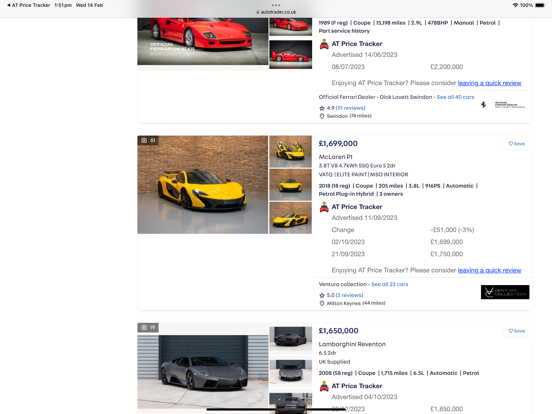Click AT Price Tracker icon in McLaren listing

coord(324,207)
